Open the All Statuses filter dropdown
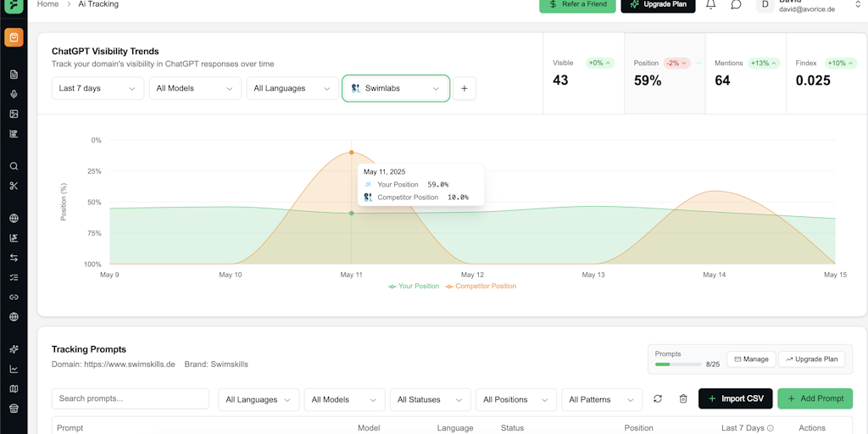868x434 pixels. pos(429,399)
